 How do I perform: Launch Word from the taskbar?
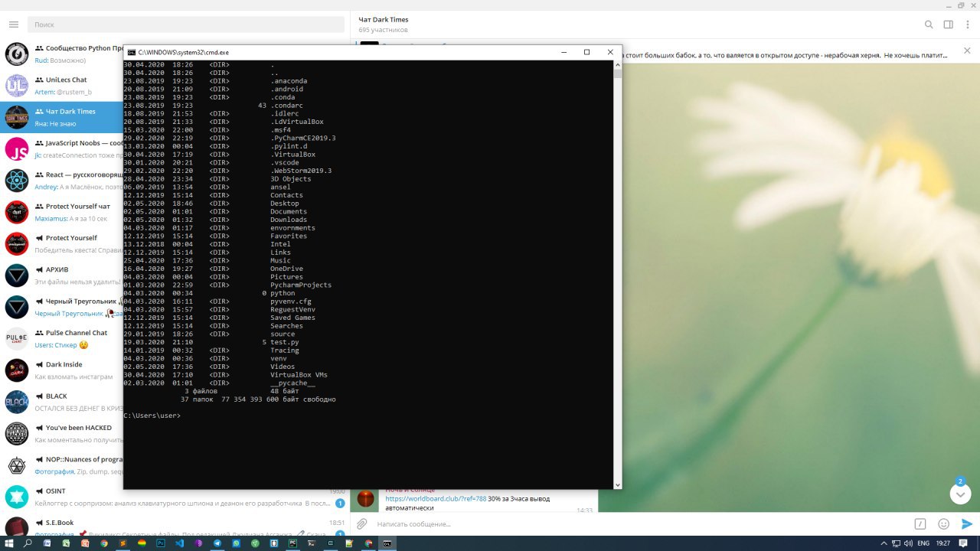[47, 543]
